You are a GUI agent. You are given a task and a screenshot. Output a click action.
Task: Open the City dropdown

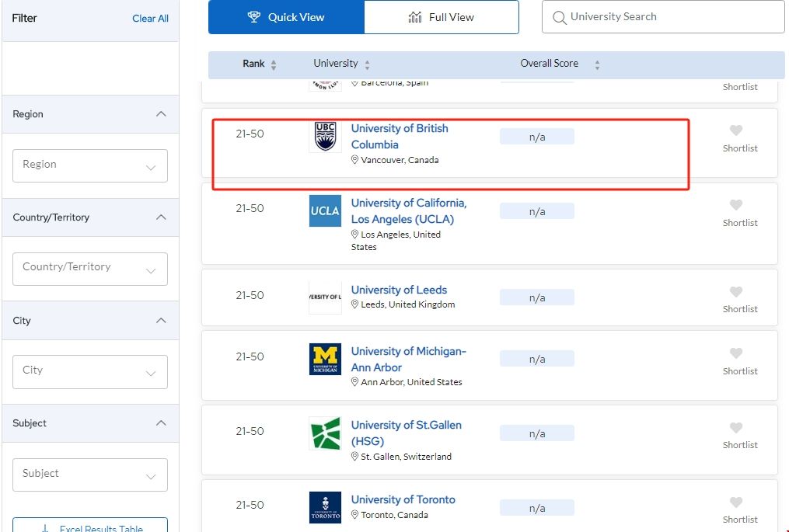[x=90, y=371]
